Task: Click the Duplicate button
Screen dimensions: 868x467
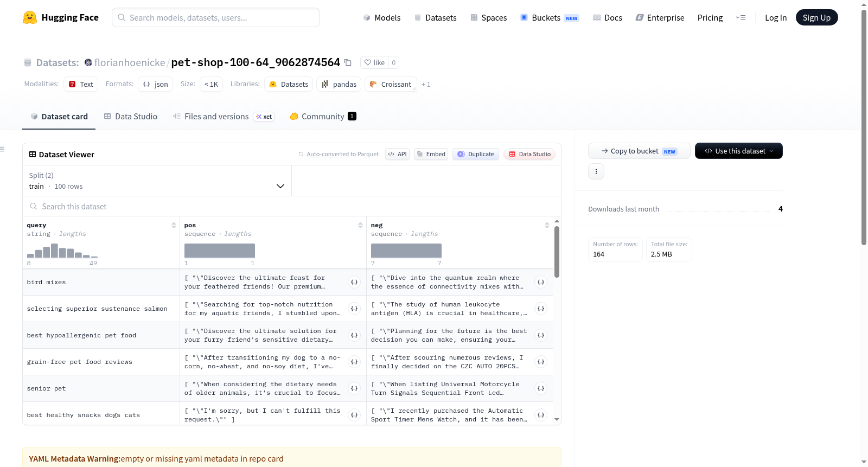Action: point(476,154)
